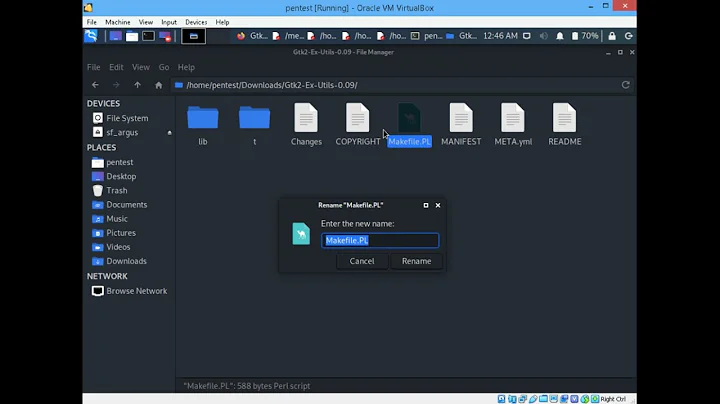Select the lib folder icon
The height and width of the screenshot is (404, 720).
202,118
